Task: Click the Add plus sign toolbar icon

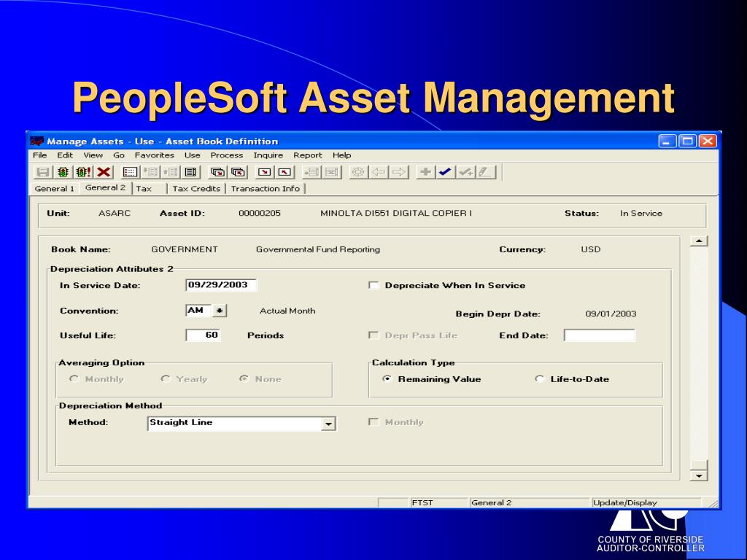Action: pyautogui.click(x=425, y=172)
